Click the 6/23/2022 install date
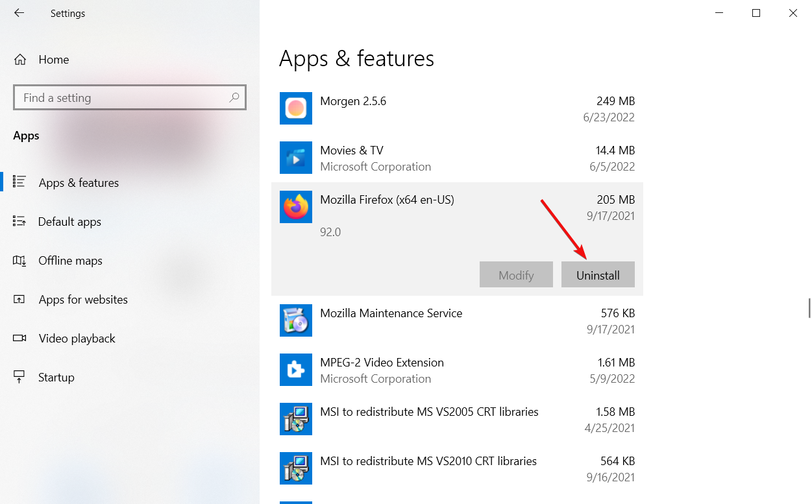Viewport: 812px width, 504px height. [609, 117]
